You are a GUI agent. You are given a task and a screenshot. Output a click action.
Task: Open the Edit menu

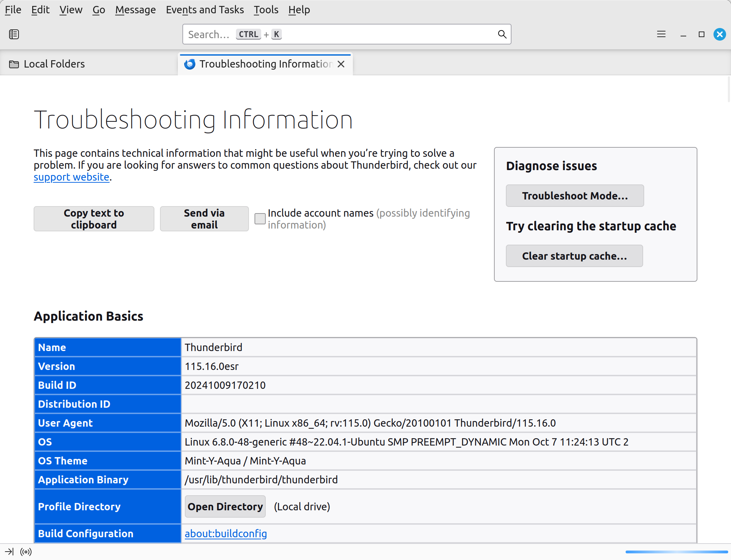[40, 10]
